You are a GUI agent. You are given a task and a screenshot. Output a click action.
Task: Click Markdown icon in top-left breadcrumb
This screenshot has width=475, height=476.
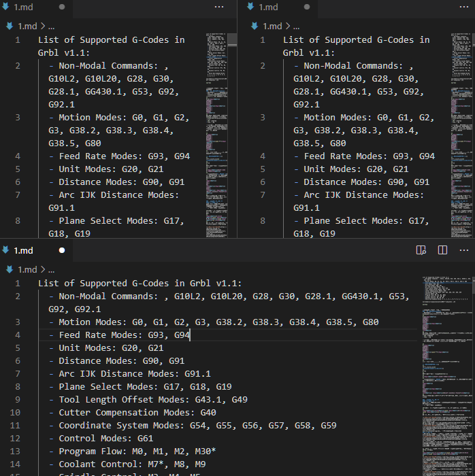[x=10, y=27]
